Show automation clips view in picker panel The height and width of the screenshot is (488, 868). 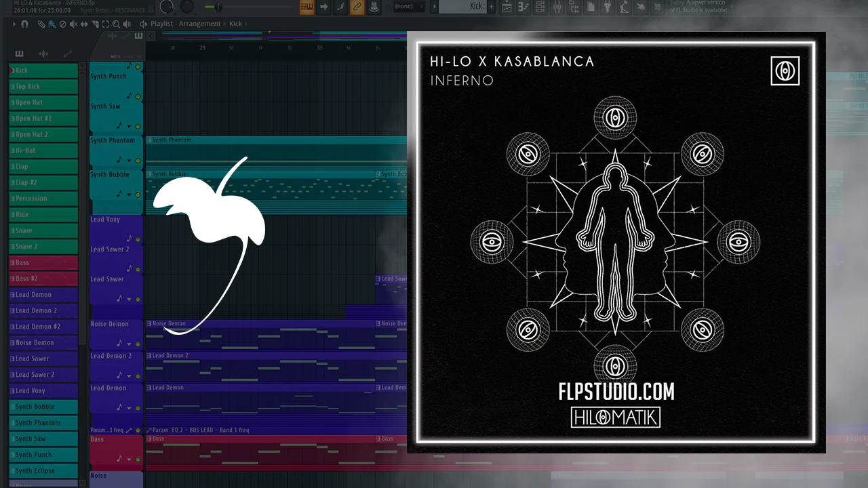click(68, 54)
